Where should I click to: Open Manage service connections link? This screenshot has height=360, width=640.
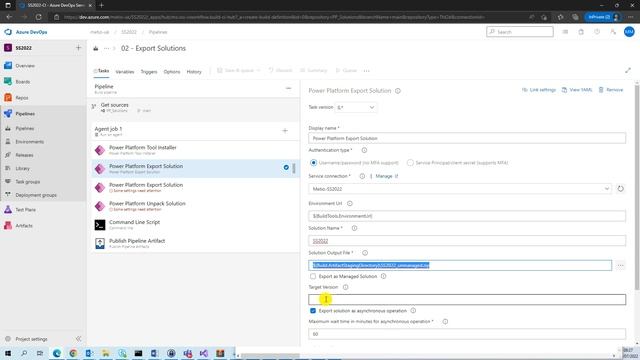(x=384, y=176)
